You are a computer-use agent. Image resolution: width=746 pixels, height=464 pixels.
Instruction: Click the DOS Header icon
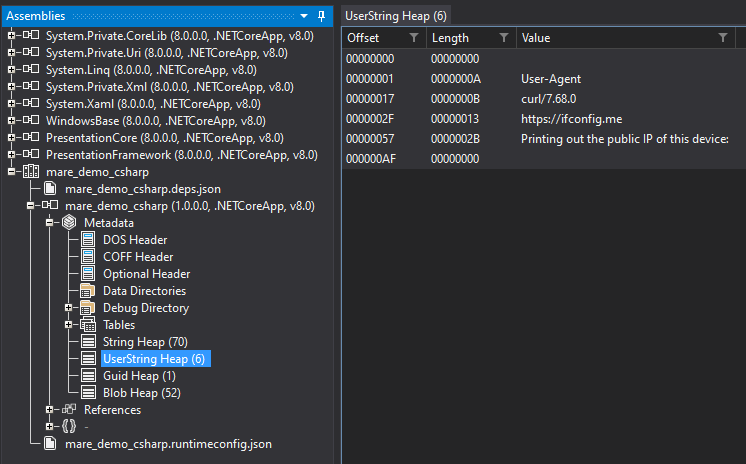[x=88, y=240]
